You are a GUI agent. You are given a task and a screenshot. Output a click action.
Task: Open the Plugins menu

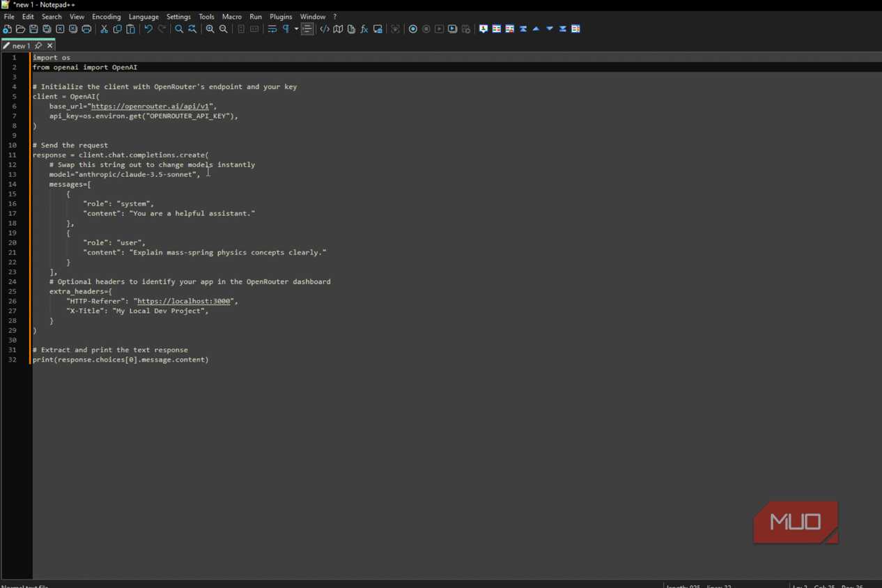(x=281, y=17)
